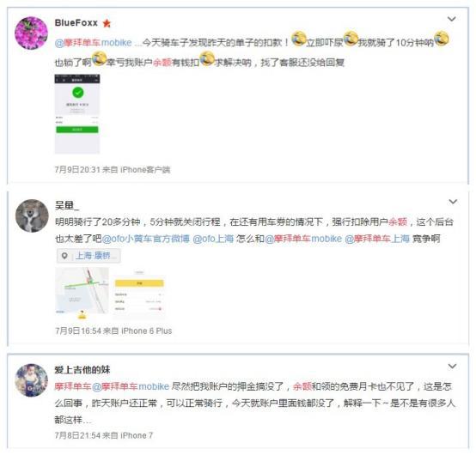View the yellow ofo receipt thumbnail
Viewport: 476px width, 455px height.
[139, 294]
